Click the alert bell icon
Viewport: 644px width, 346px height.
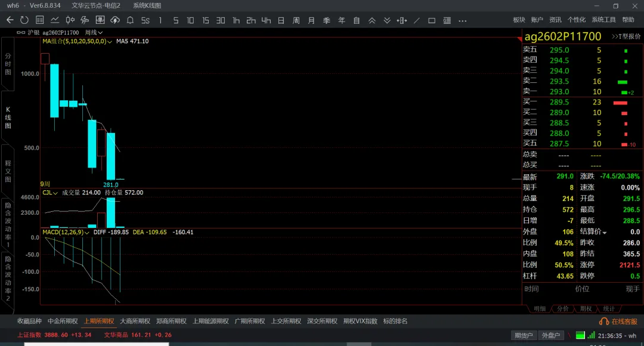point(130,20)
